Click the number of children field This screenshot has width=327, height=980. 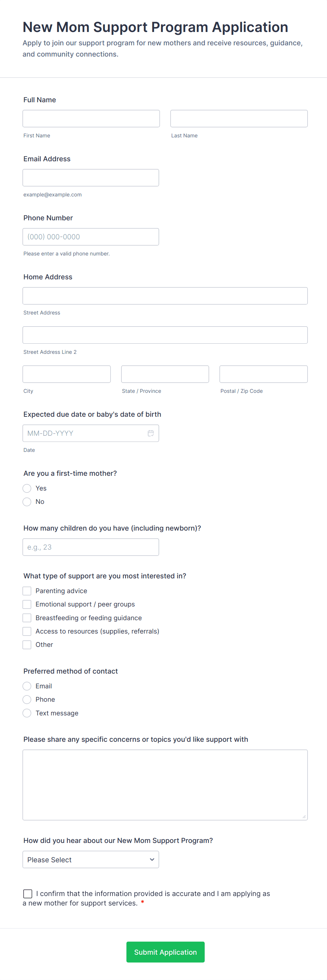pyautogui.click(x=91, y=547)
